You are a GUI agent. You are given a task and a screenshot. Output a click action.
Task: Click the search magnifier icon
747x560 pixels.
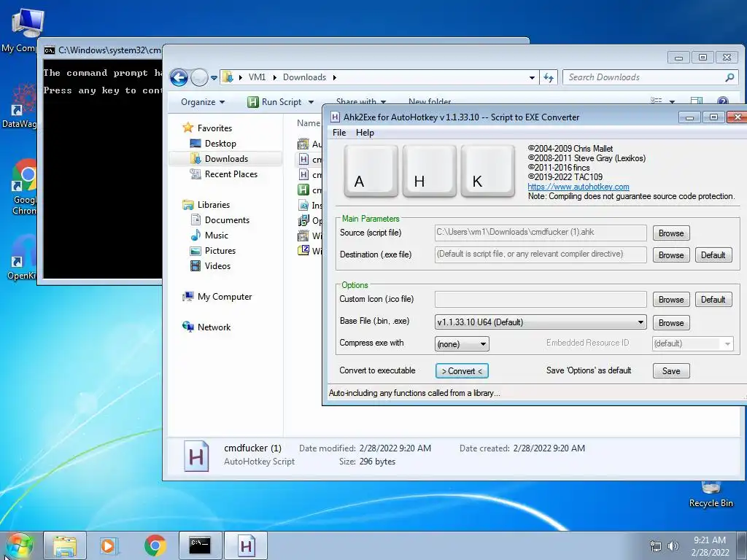click(729, 77)
